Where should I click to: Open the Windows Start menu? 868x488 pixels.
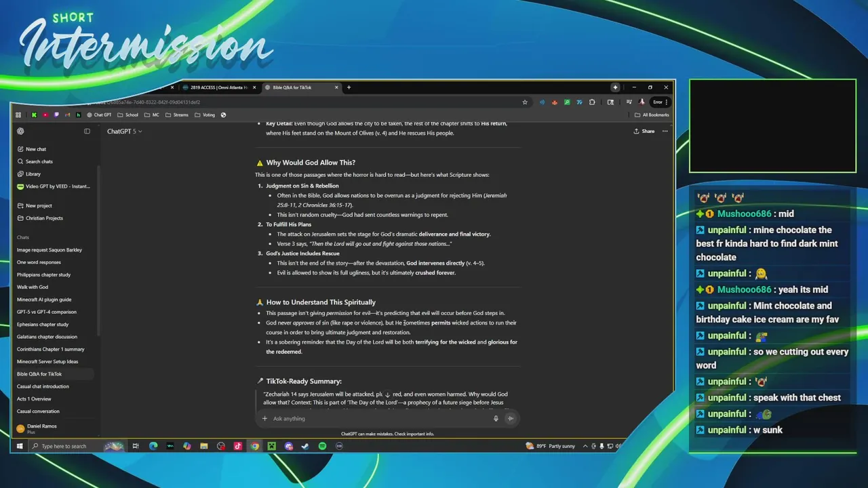[x=20, y=446]
